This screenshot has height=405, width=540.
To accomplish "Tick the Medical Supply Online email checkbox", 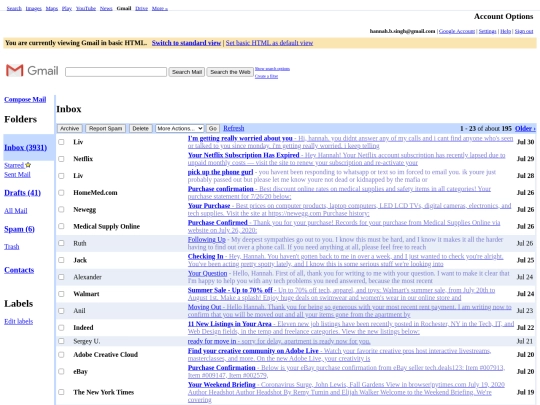I will (61, 226).
